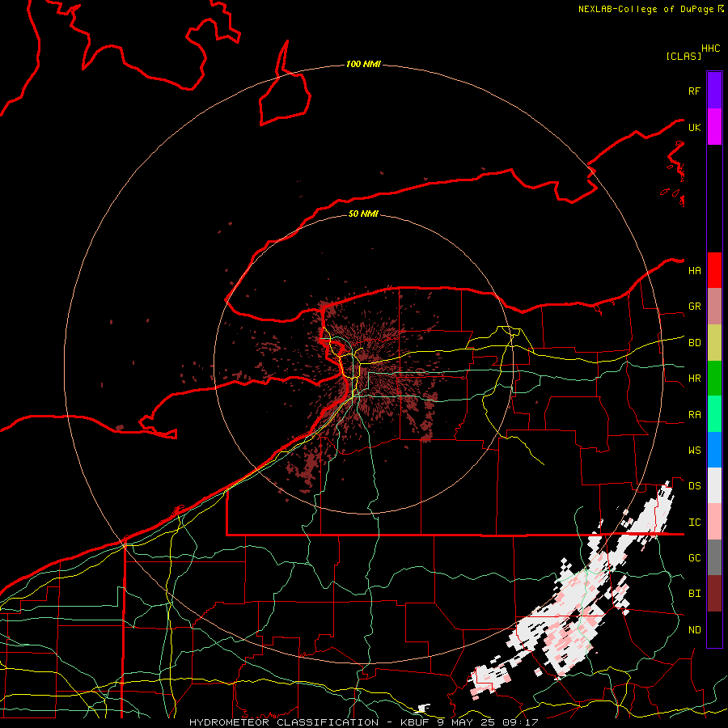
Task: Click the RF purple legend swatch
Action: tap(714, 91)
